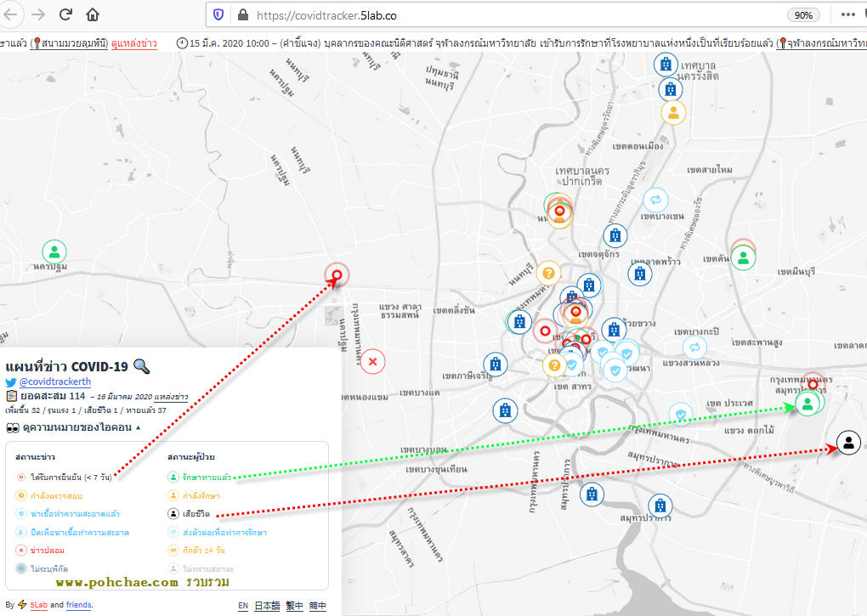View site security lock information
Screen dimensions: 867x616
[x=243, y=15]
